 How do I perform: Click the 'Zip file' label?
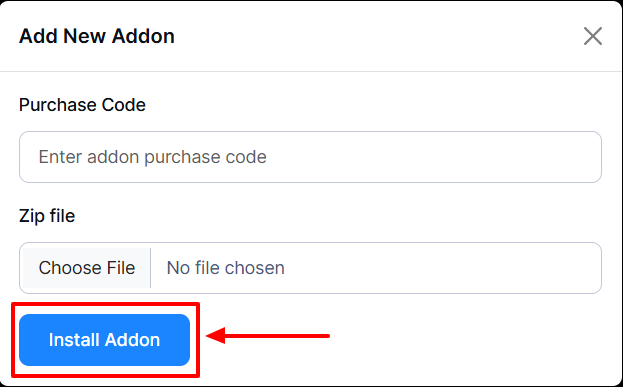tap(47, 216)
